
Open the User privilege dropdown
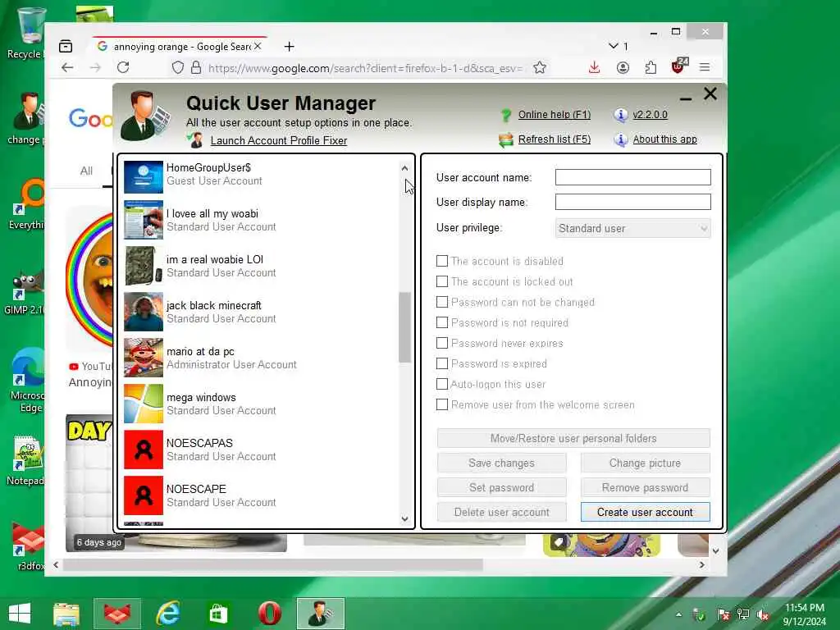point(632,228)
